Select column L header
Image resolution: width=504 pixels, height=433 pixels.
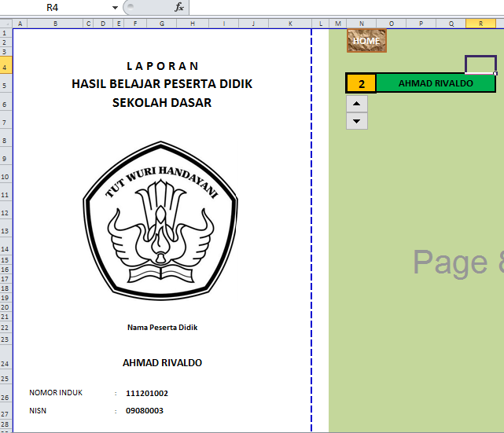pyautogui.click(x=321, y=24)
